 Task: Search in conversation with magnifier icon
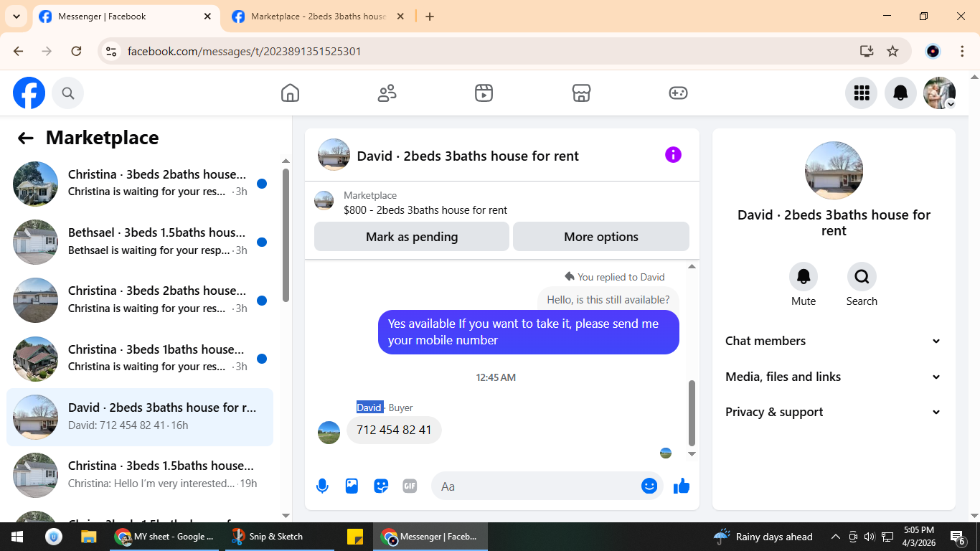coord(862,276)
